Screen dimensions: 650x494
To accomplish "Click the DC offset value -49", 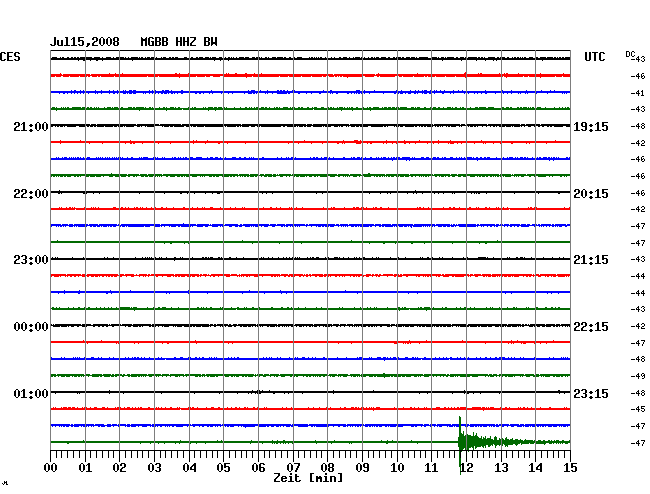I will [x=638, y=376].
